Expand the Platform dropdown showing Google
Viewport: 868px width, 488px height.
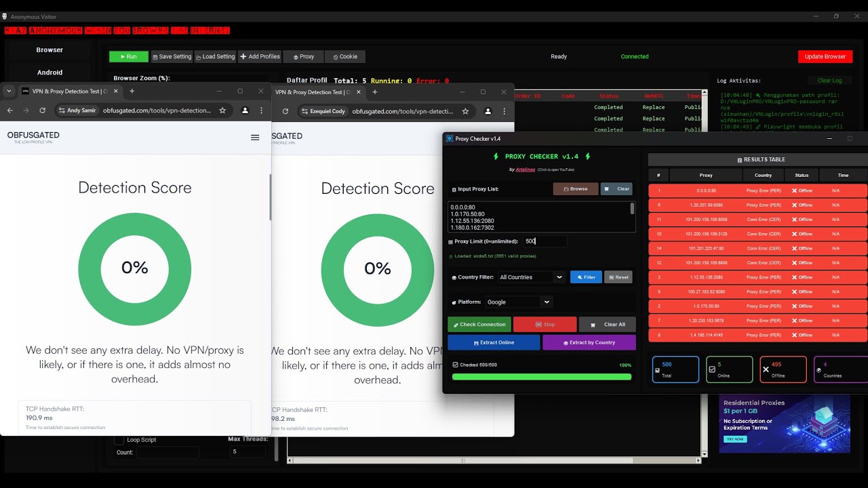[518, 302]
